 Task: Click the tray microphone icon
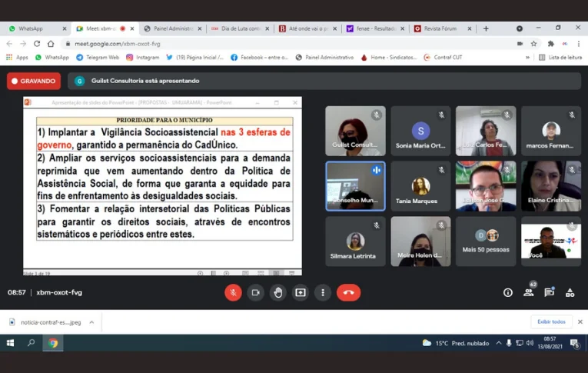509,343
